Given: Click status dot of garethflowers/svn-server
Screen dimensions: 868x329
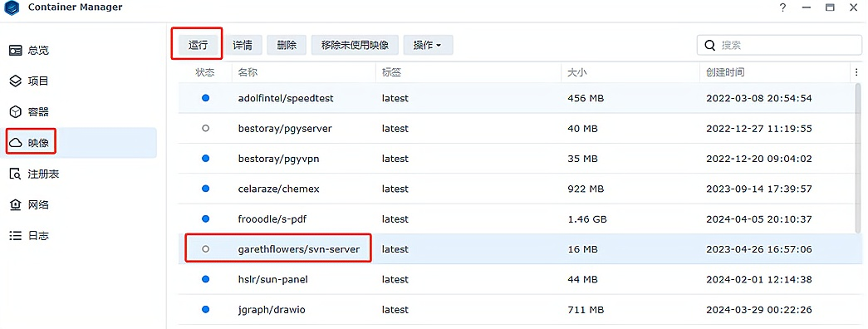Looking at the screenshot, I should click(x=205, y=249).
